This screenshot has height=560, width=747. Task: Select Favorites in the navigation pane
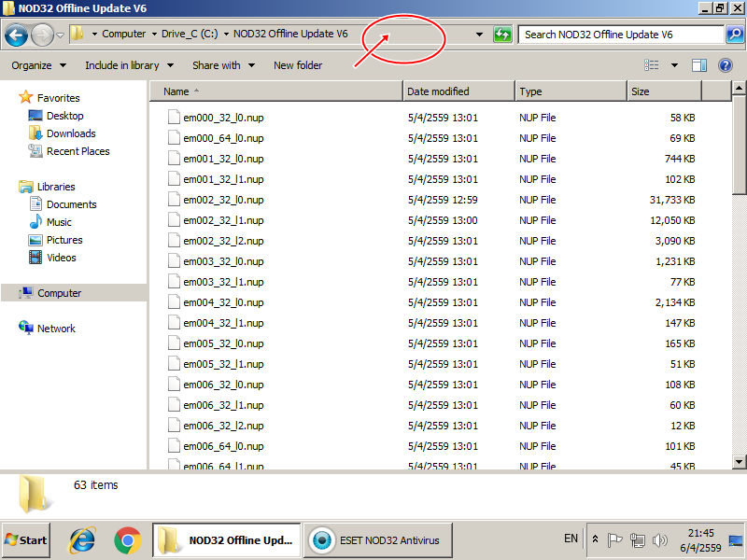[x=58, y=98]
